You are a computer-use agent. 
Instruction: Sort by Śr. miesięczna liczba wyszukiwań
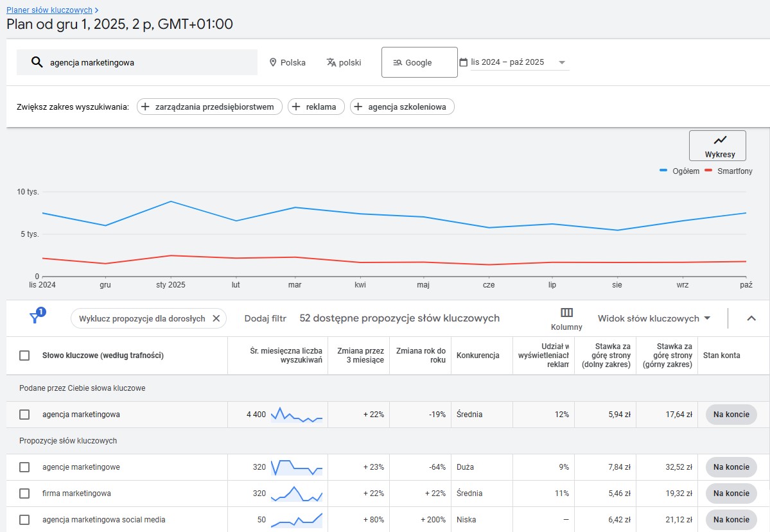286,356
